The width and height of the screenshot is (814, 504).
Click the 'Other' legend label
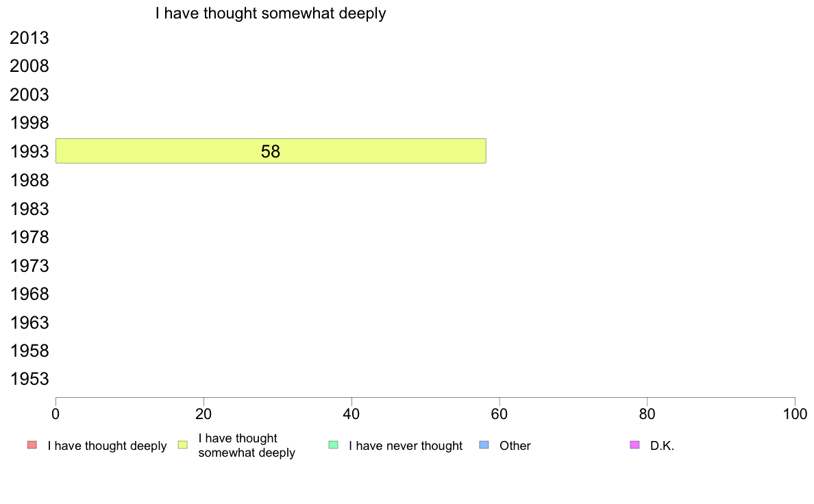[515, 446]
